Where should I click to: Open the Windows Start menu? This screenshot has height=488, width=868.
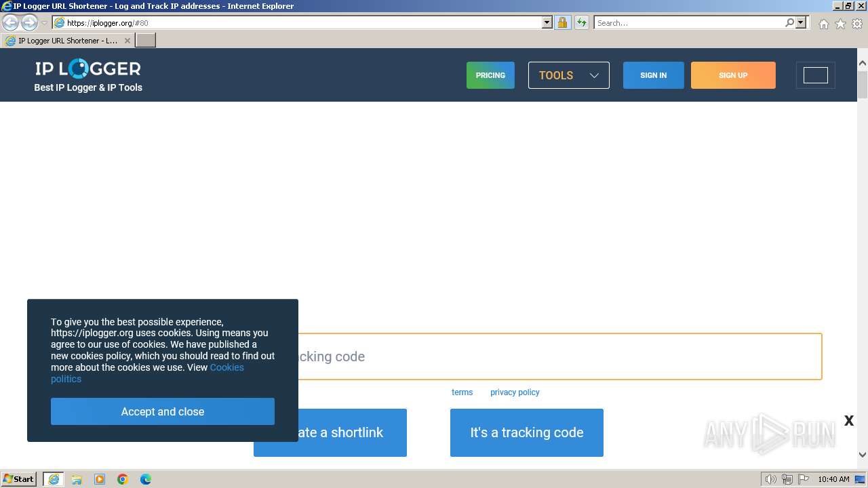(x=18, y=479)
